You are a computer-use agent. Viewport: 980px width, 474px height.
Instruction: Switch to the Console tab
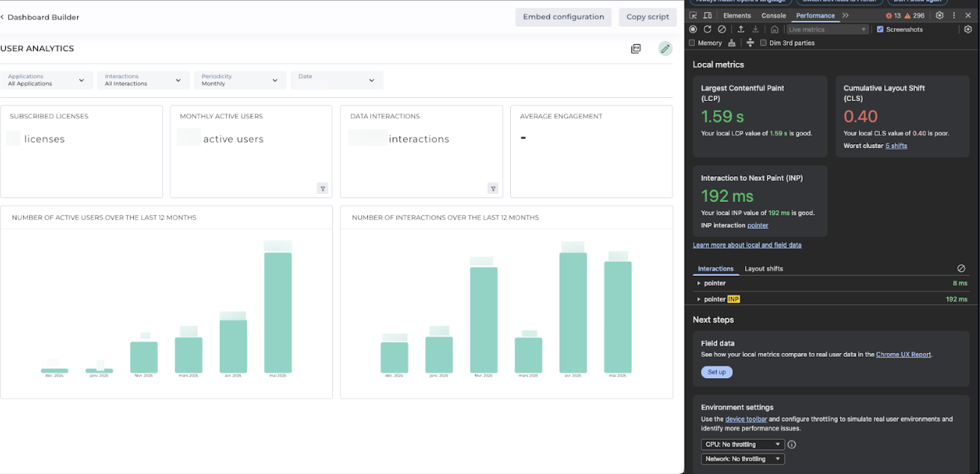click(774, 15)
